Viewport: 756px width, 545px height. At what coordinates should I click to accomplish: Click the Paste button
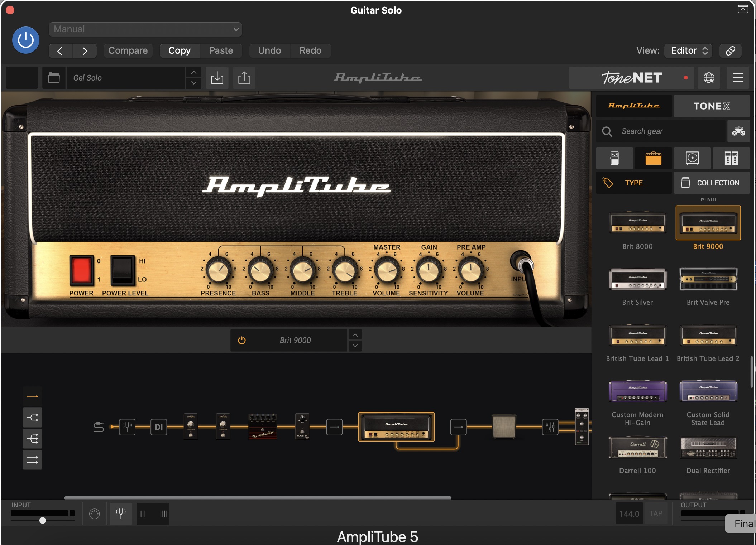click(221, 50)
